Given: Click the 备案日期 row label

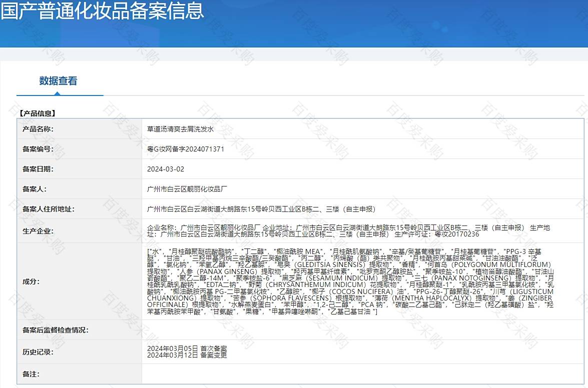Looking at the screenshot, I should coord(38,169).
